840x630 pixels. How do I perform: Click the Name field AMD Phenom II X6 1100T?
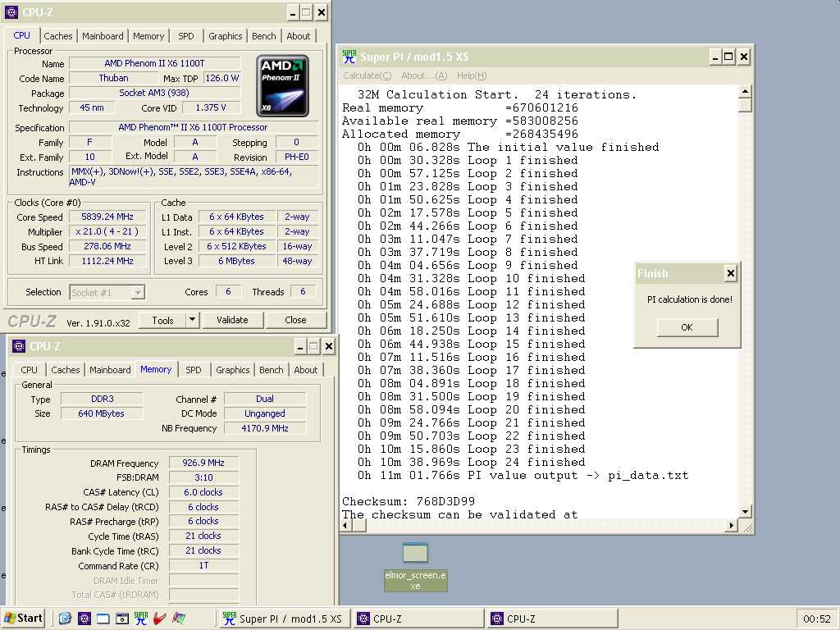tap(154, 63)
